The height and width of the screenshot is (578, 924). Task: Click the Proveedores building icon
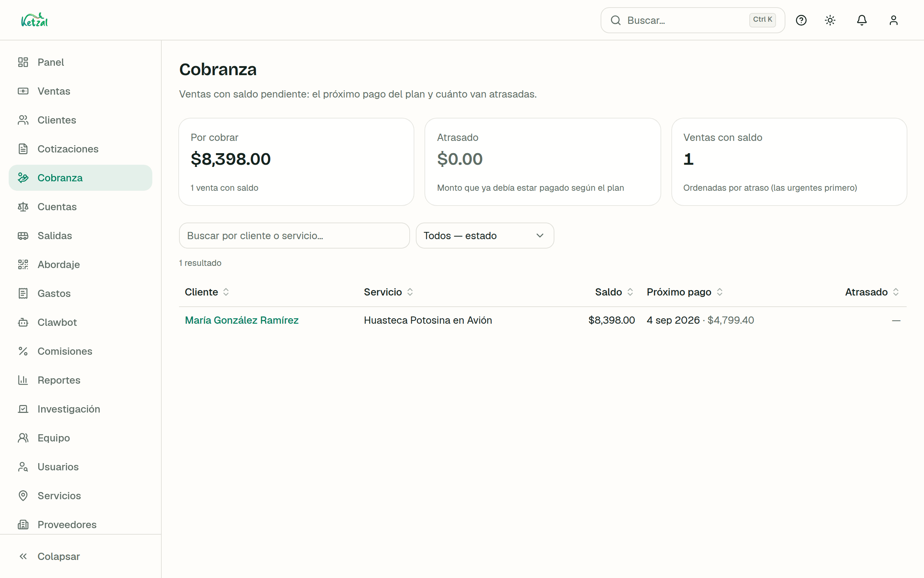pos(23,525)
